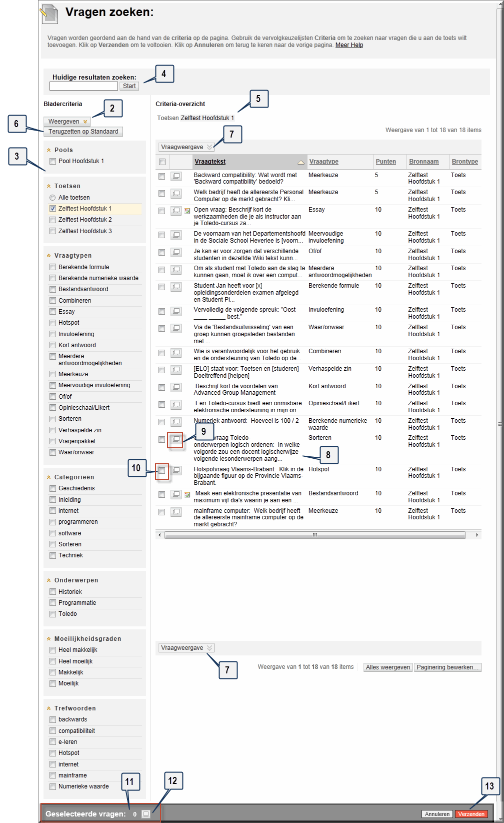Collapse the 'Pools' criteria section
The image size is (504, 823).
pyautogui.click(x=48, y=150)
